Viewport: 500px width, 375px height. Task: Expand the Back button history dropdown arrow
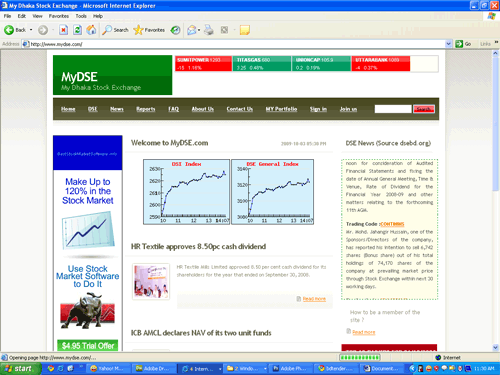click(x=31, y=30)
